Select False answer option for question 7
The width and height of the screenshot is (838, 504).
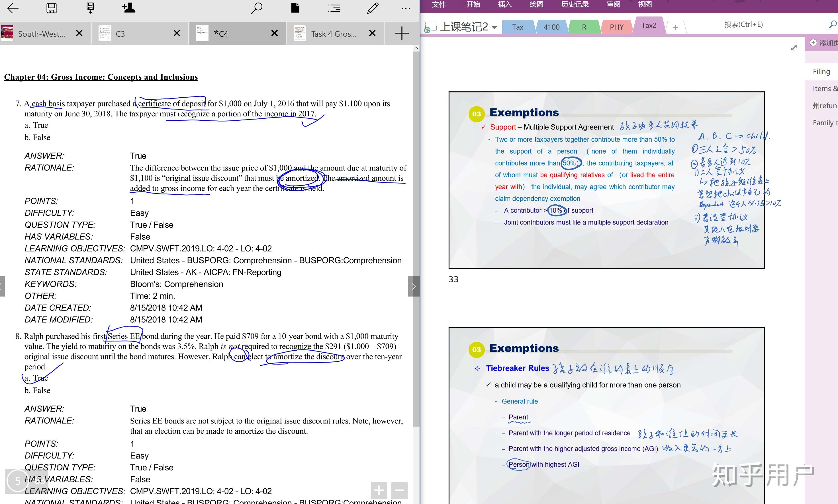point(37,137)
